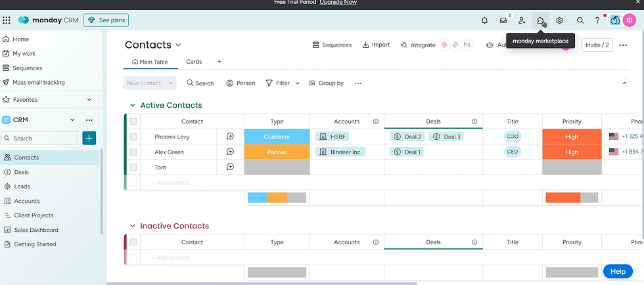The width and height of the screenshot is (644, 285).
Task: Open CRM workspace three-dot menu
Action: (89, 120)
